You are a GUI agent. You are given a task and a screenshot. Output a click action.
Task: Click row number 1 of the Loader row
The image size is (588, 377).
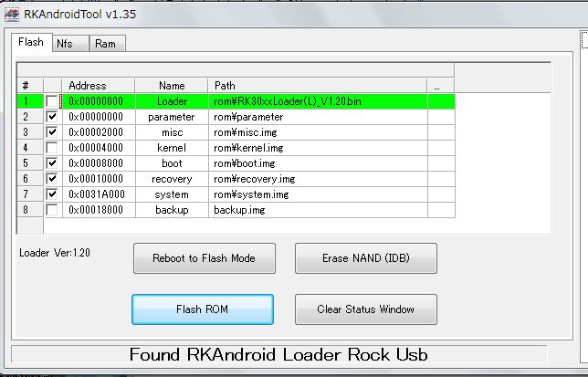pyautogui.click(x=30, y=101)
